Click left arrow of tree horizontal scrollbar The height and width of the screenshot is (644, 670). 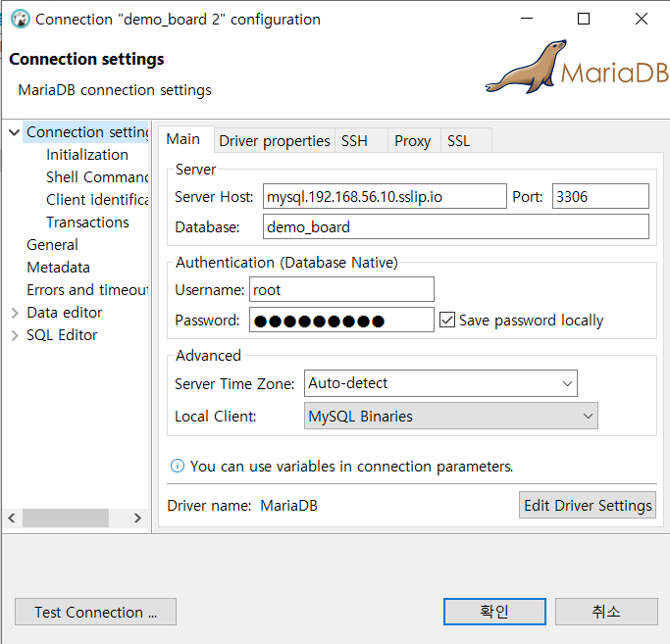point(12,518)
